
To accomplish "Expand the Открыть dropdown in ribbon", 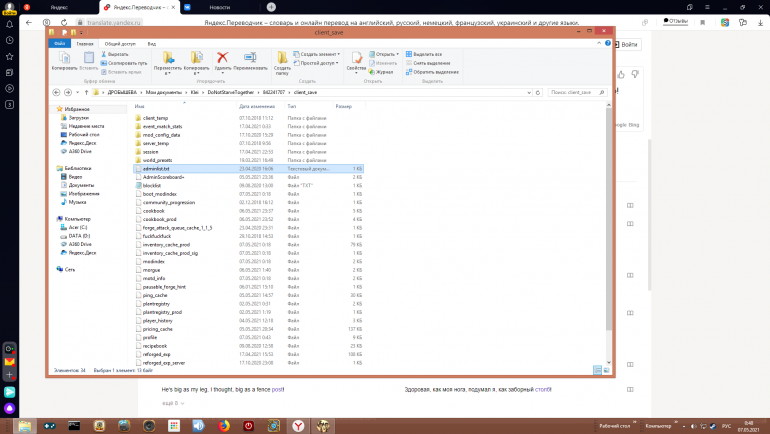I will pyautogui.click(x=384, y=54).
